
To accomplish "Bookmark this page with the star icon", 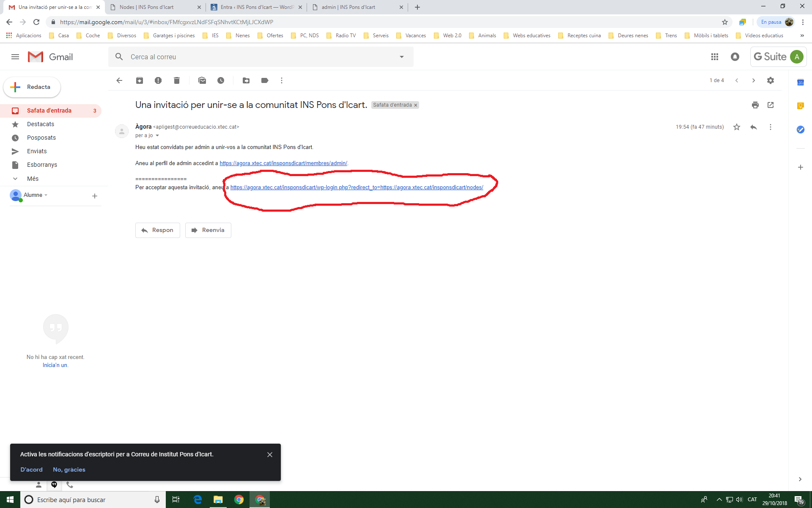I will pos(725,22).
